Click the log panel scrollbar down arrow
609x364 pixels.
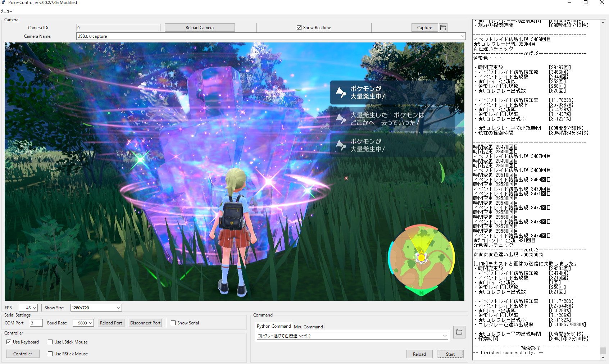603,358
